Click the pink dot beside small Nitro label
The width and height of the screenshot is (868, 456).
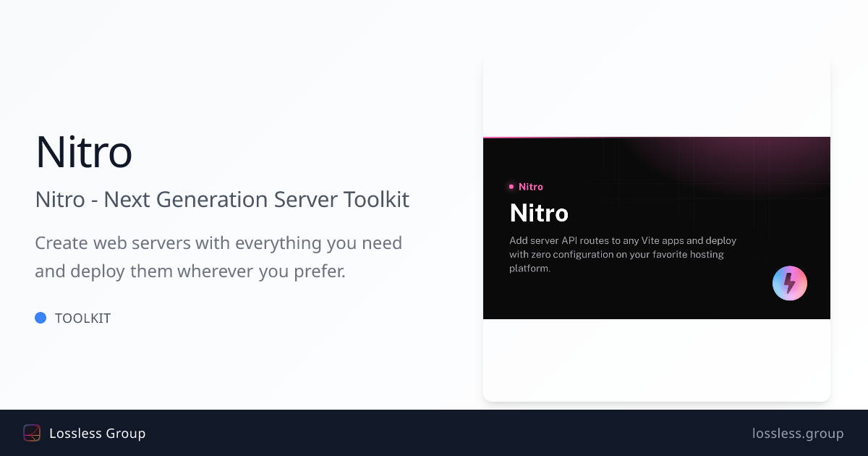511,187
